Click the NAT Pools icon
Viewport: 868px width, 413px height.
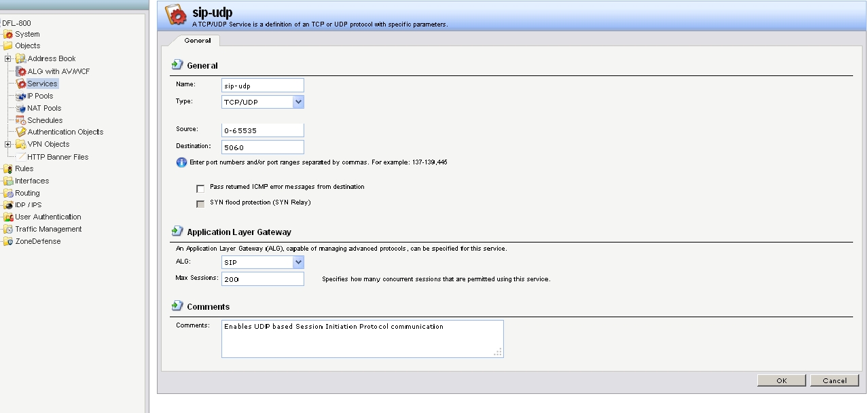pyautogui.click(x=21, y=108)
